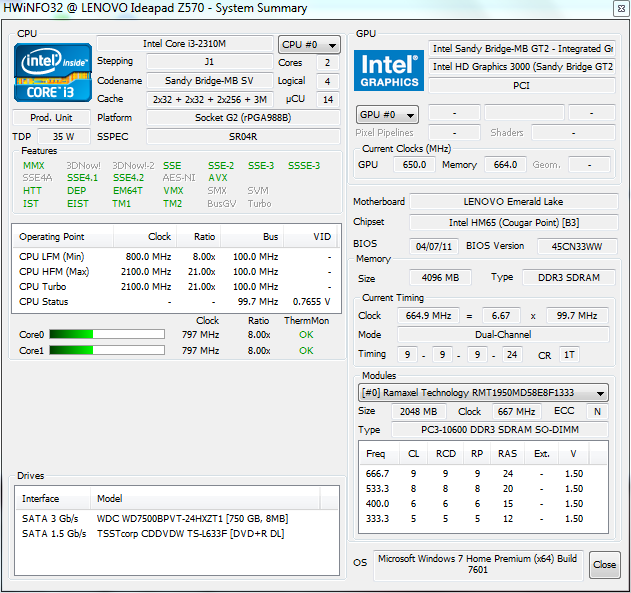This screenshot has height=593, width=631.
Task: Click the Core0 usage bar
Action: pos(107,334)
